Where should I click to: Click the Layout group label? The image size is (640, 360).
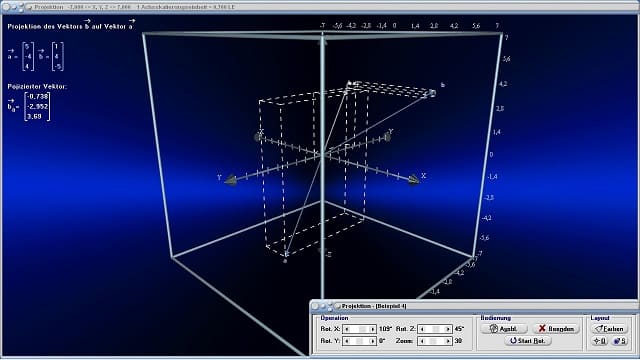click(x=600, y=318)
